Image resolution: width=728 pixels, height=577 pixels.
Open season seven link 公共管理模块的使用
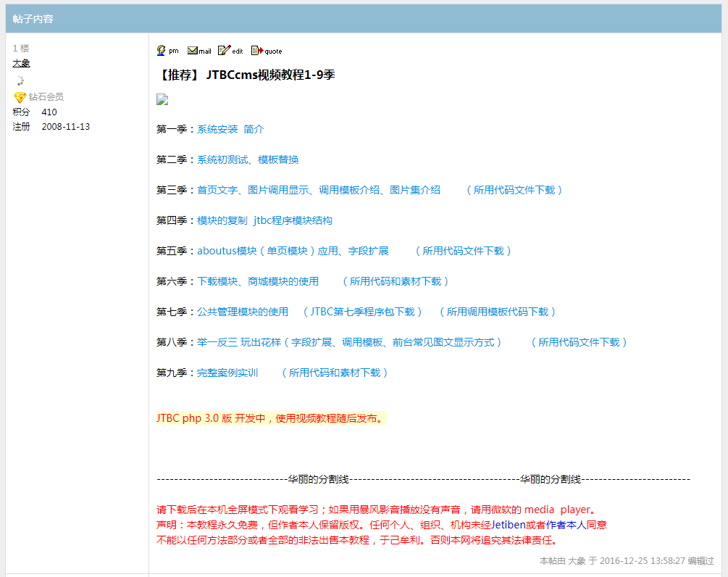click(243, 312)
